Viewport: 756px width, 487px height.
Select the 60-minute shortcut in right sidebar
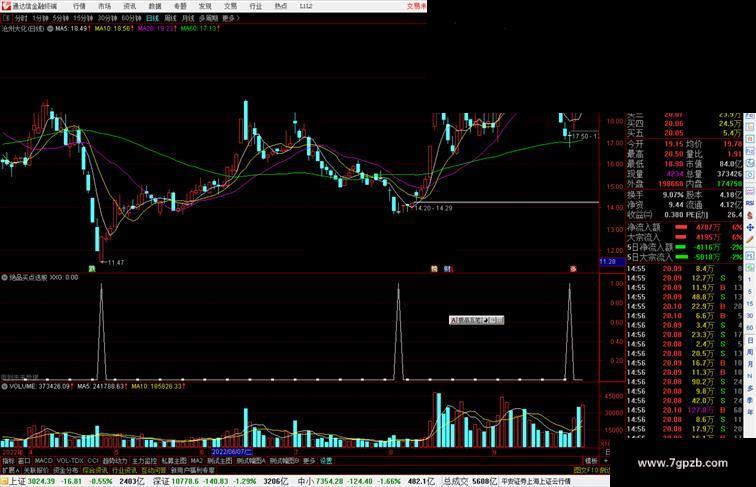tap(750, 328)
